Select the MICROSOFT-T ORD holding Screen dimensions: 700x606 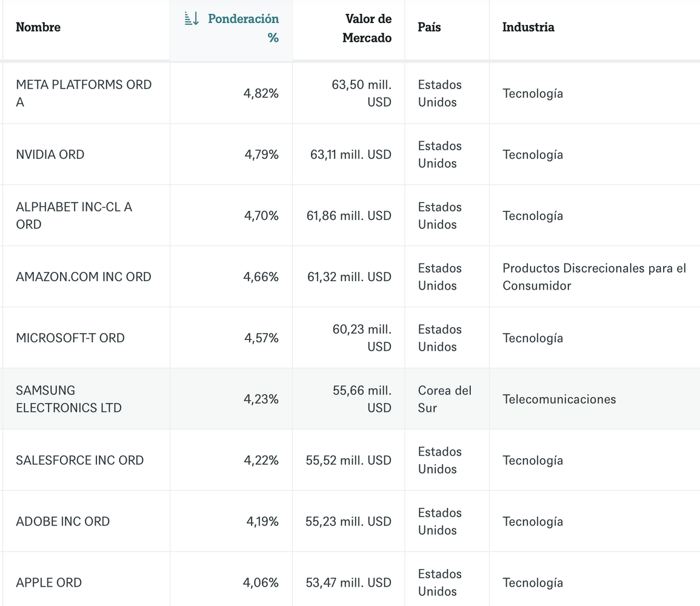click(70, 338)
